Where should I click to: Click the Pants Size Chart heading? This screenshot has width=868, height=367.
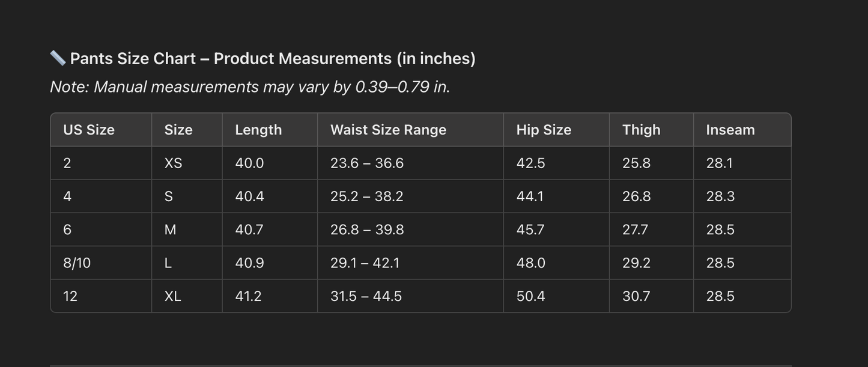[273, 58]
